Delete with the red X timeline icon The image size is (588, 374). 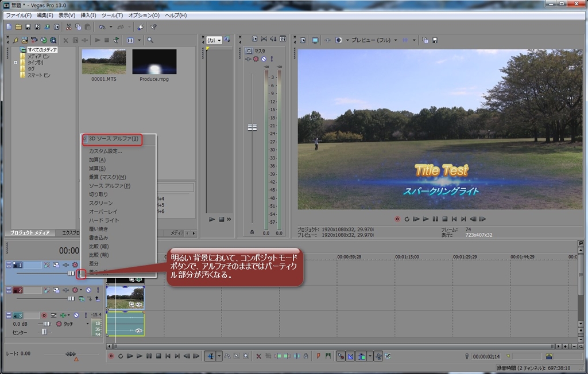(258, 356)
